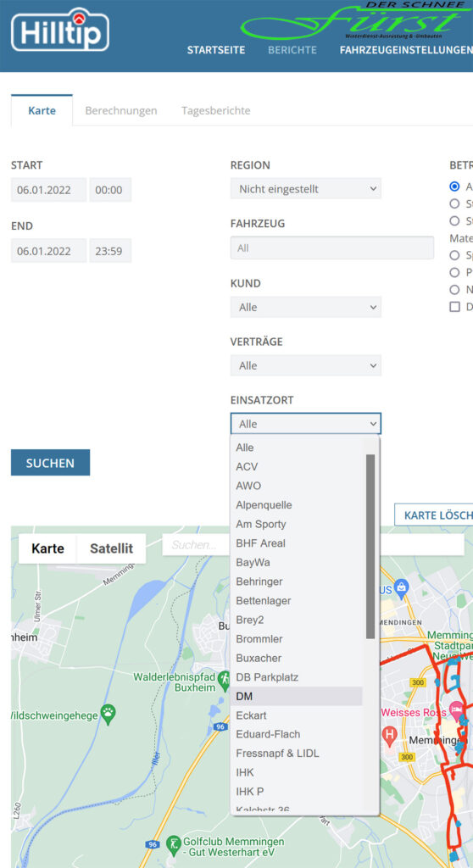Click the hospital H marker on map
This screenshot has height=868, width=473.
(x=390, y=735)
